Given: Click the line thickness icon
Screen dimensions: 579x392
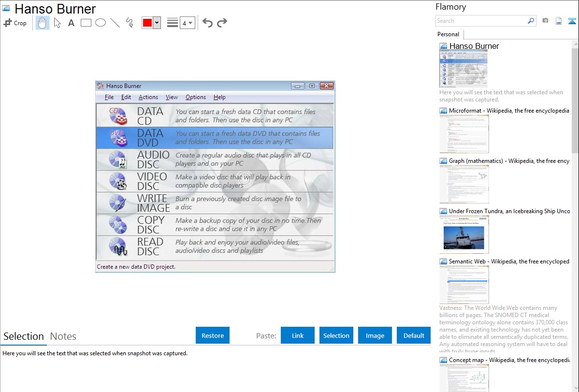Looking at the screenshot, I should (173, 23).
